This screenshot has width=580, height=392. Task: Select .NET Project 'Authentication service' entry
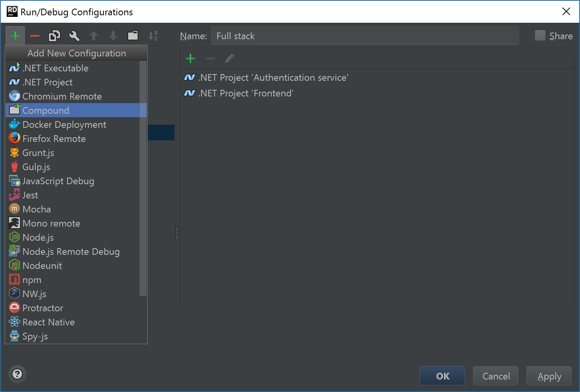[x=377, y=78]
